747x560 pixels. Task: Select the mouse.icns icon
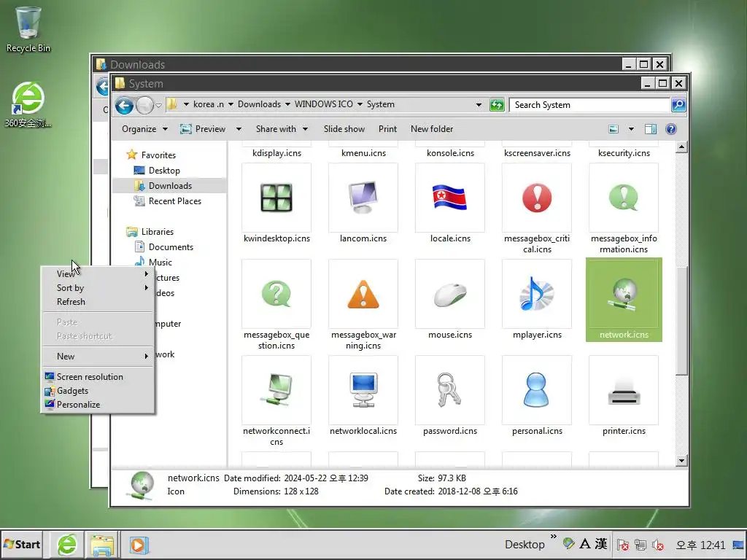coord(449,294)
